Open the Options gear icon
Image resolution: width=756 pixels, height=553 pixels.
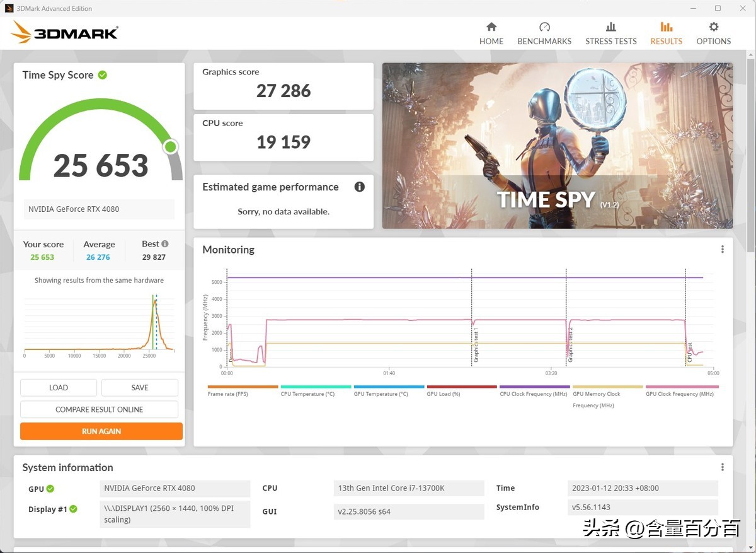713,27
